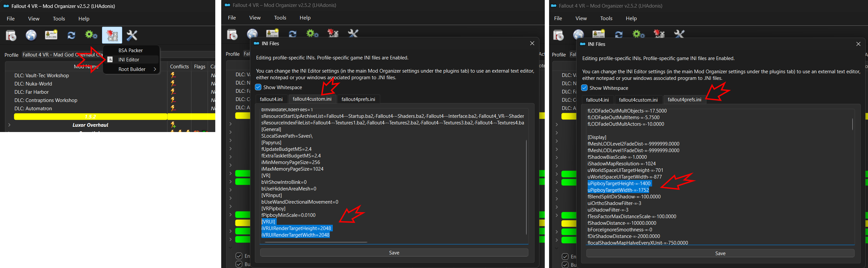Open the Nexus globe icon in leftmost toolbar
This screenshot has height=268, width=868.
click(31, 35)
